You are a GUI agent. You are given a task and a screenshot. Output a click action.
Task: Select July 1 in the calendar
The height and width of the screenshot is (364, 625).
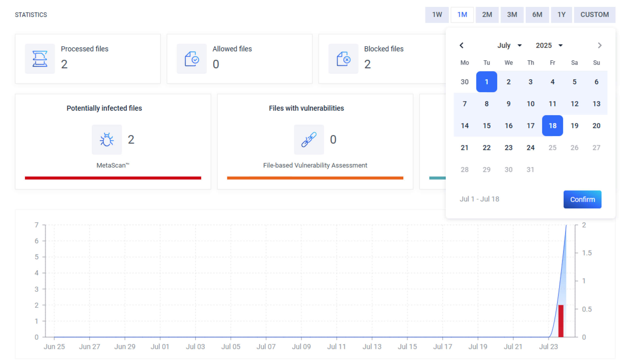pos(487,82)
